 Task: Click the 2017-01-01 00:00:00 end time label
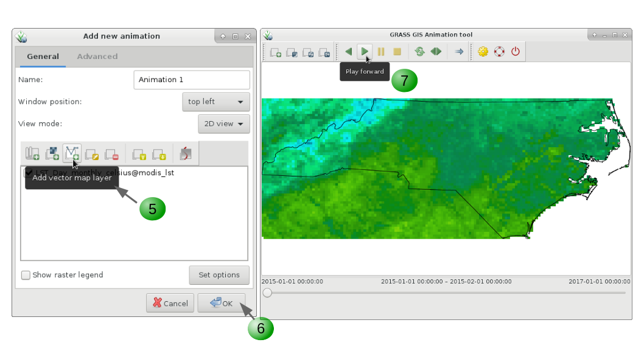tap(599, 282)
